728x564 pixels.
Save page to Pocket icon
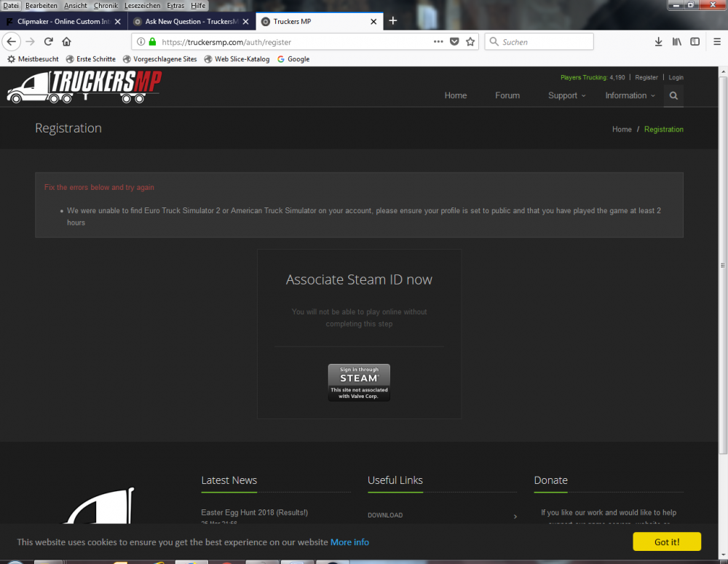tap(454, 41)
